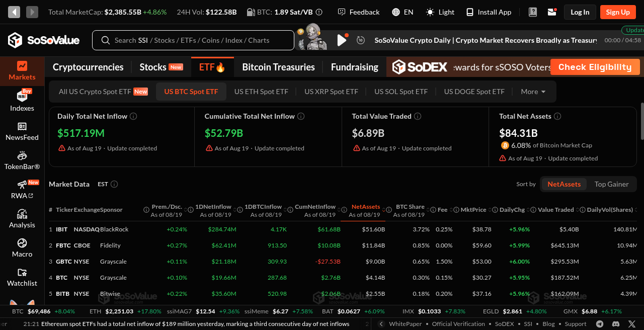Open Markets in the sidebar
Screen dimensions: 644x330
click(x=22, y=71)
